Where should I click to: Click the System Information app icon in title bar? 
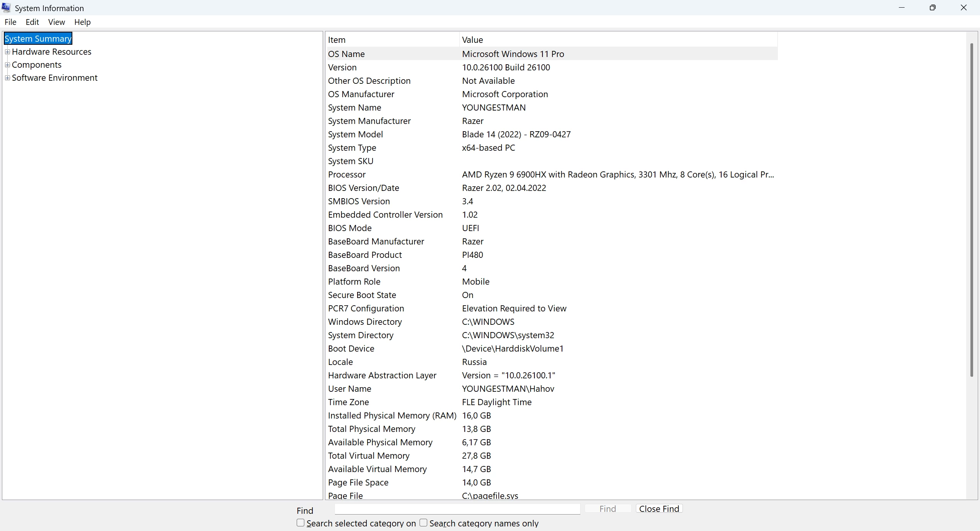coord(7,8)
